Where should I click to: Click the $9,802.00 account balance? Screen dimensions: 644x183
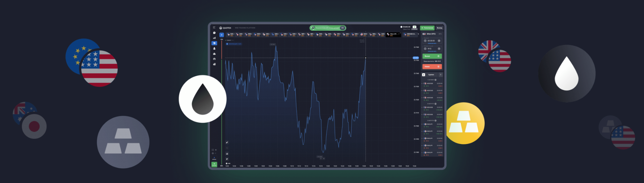click(x=406, y=27)
